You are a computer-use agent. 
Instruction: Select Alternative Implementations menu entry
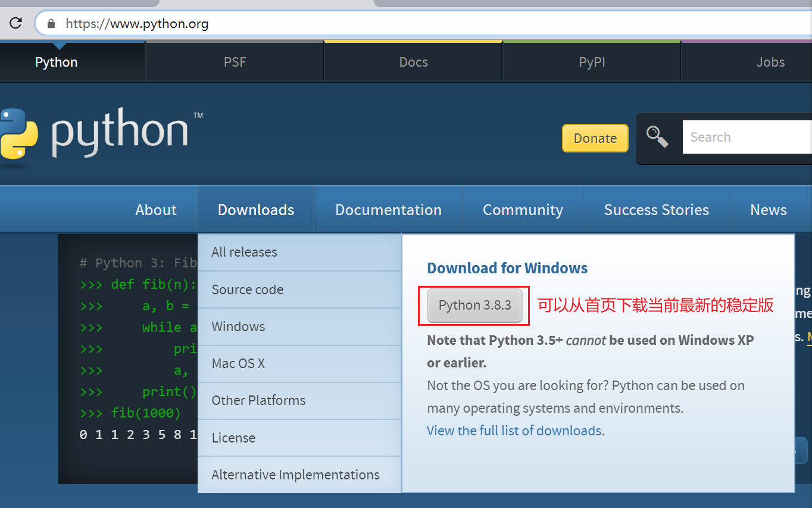[x=296, y=475]
